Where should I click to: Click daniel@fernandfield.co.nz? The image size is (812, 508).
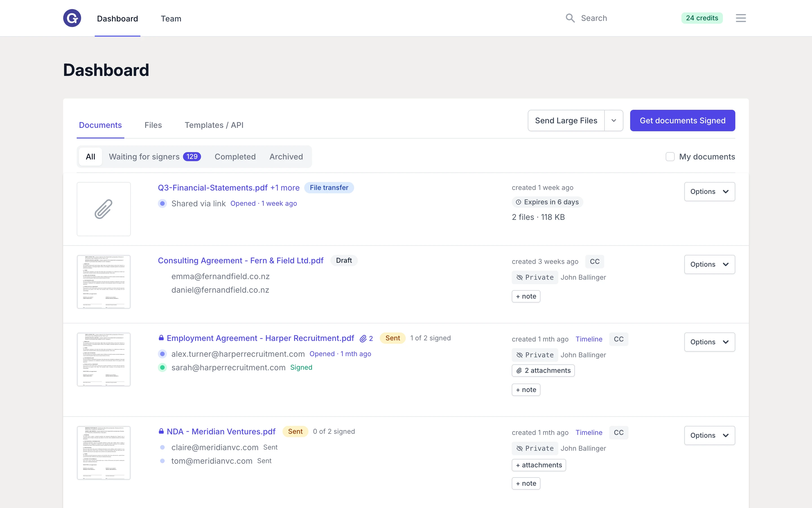[220, 290]
